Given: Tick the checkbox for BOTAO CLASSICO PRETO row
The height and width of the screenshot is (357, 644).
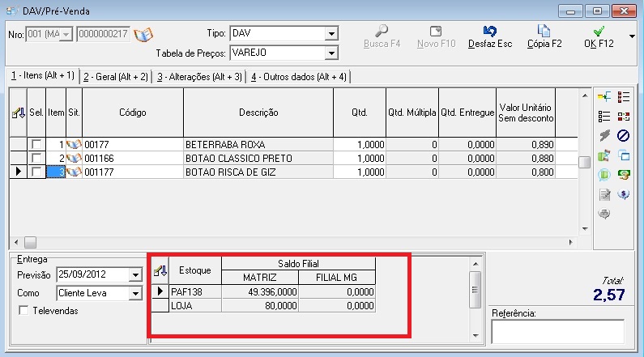Looking at the screenshot, I should tap(36, 158).
